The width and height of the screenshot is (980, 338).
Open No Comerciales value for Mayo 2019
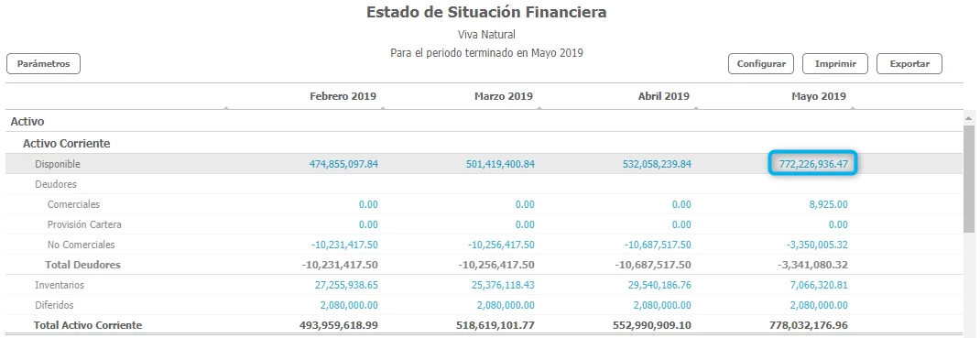tap(817, 245)
